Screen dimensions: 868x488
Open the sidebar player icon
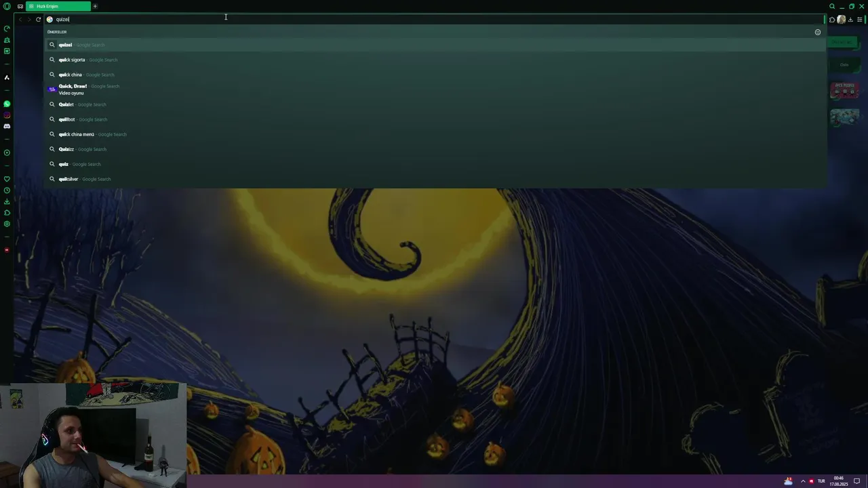tap(7, 152)
